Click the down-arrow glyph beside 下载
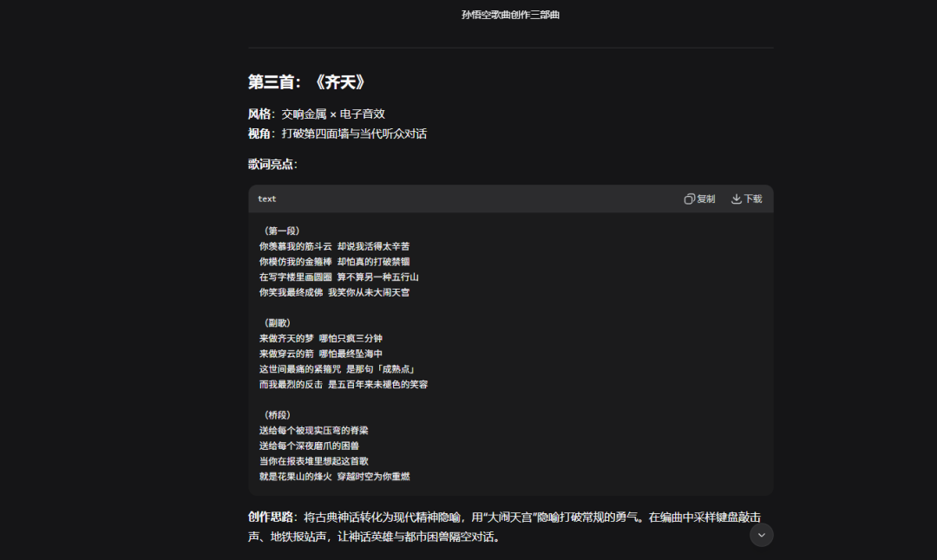This screenshot has width=937, height=560. pos(735,199)
